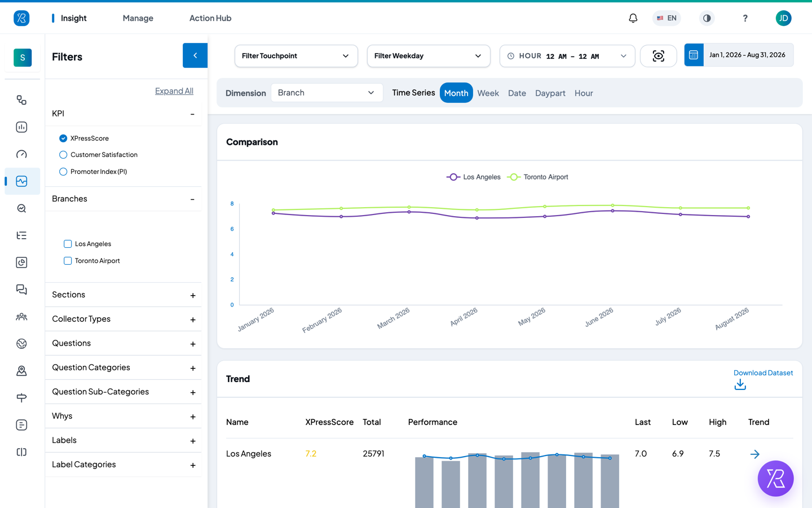The height and width of the screenshot is (508, 812).
Task: Click the screenshot capture icon button
Action: [x=659, y=56]
